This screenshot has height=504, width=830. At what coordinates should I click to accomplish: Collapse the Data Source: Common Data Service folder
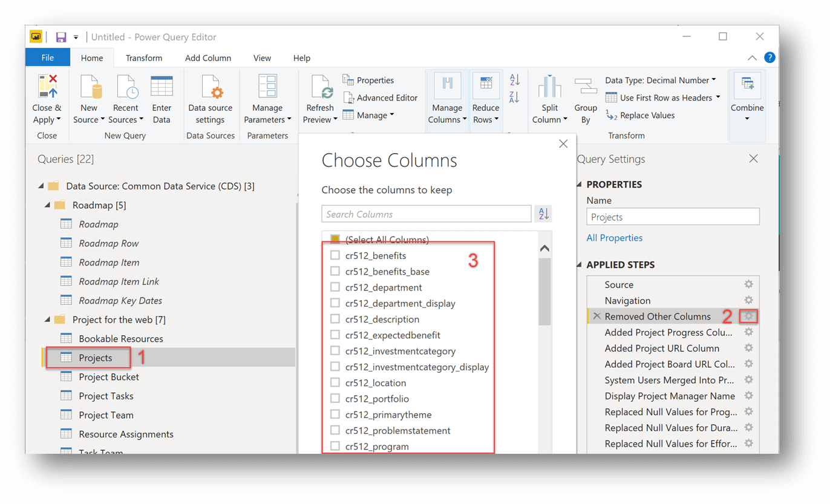pyautogui.click(x=41, y=186)
